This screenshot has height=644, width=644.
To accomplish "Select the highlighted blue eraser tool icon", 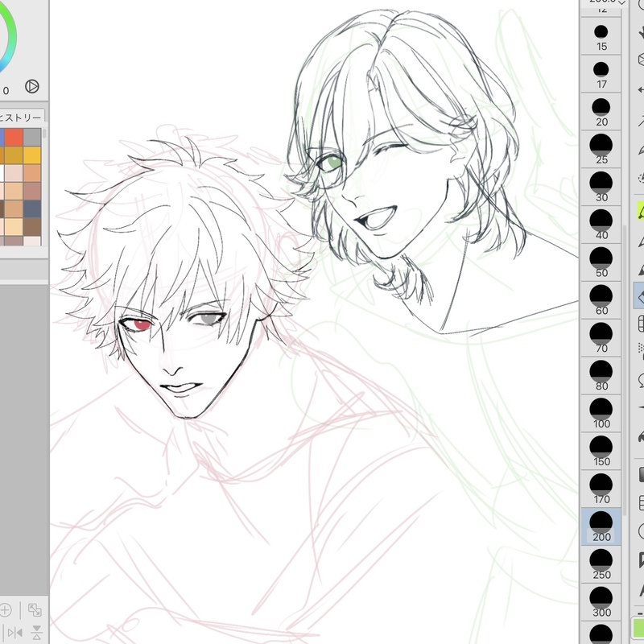I will click(x=639, y=295).
